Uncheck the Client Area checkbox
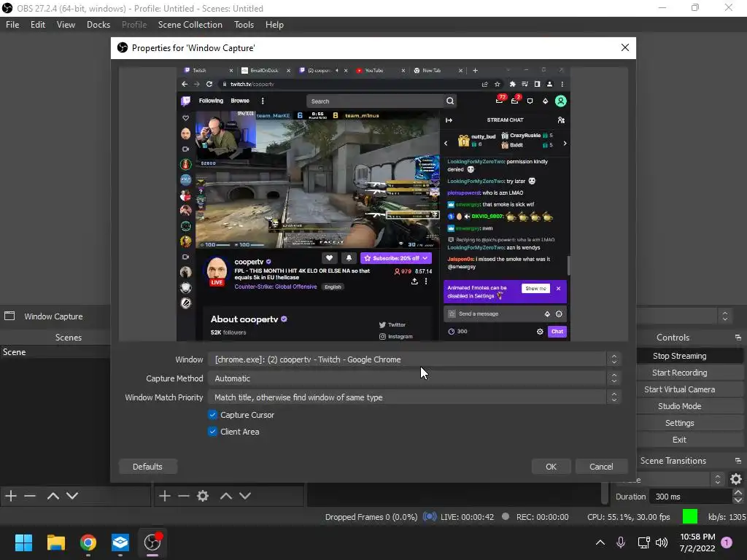 pyautogui.click(x=212, y=432)
